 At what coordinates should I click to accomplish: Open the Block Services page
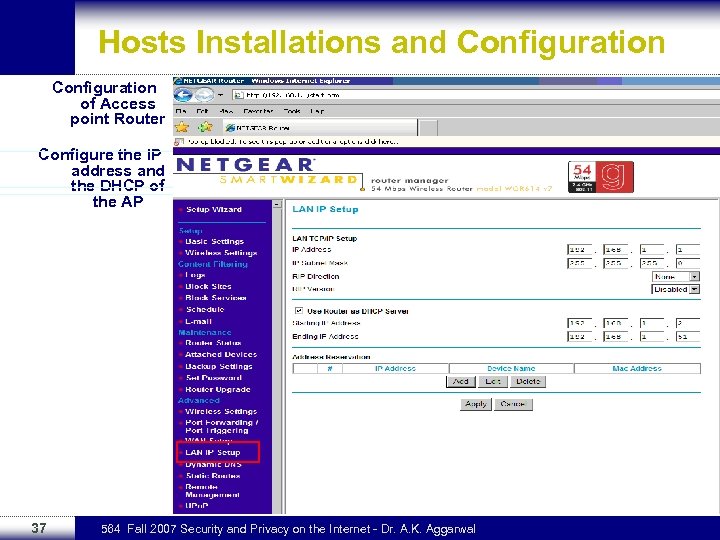(x=216, y=298)
